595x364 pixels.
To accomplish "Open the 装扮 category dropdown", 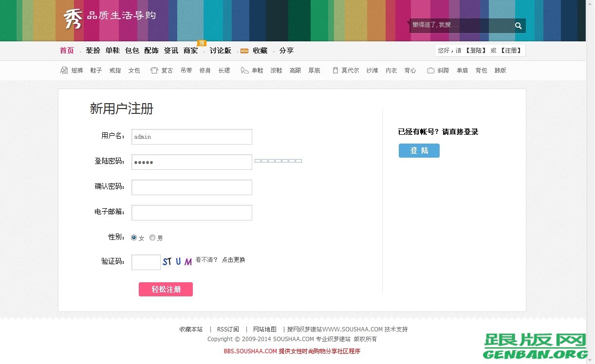I will tap(93, 50).
